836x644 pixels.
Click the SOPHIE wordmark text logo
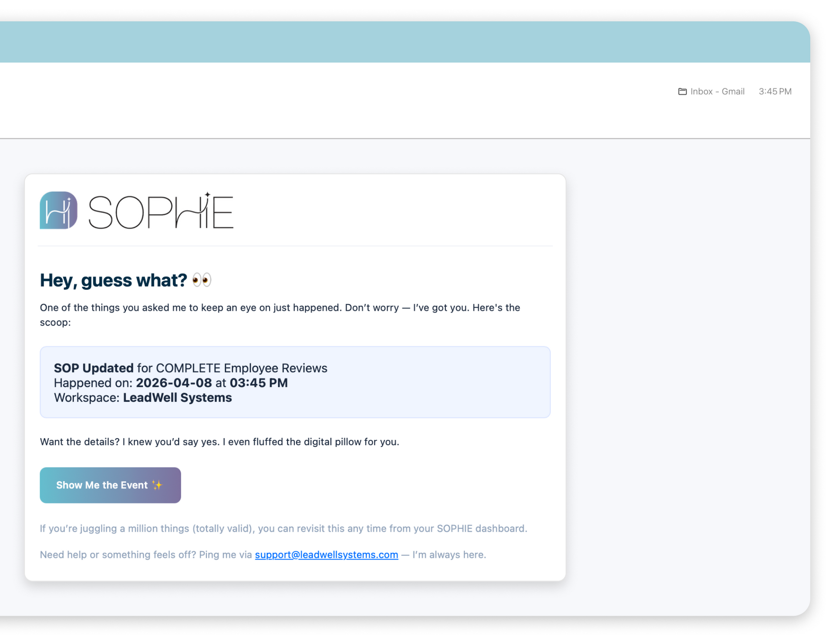pyautogui.click(x=161, y=211)
